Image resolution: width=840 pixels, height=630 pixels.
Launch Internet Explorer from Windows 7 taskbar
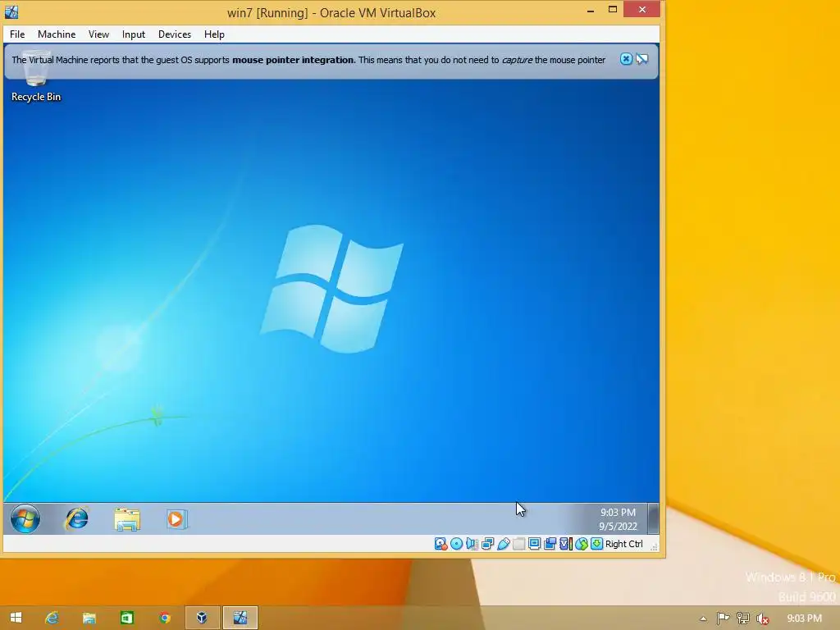pyautogui.click(x=76, y=518)
